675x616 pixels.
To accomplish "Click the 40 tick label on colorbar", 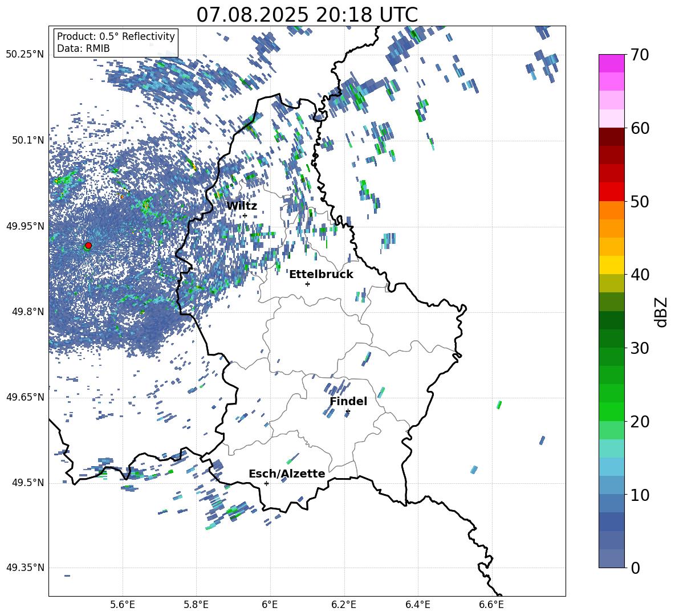I will pos(639,275).
